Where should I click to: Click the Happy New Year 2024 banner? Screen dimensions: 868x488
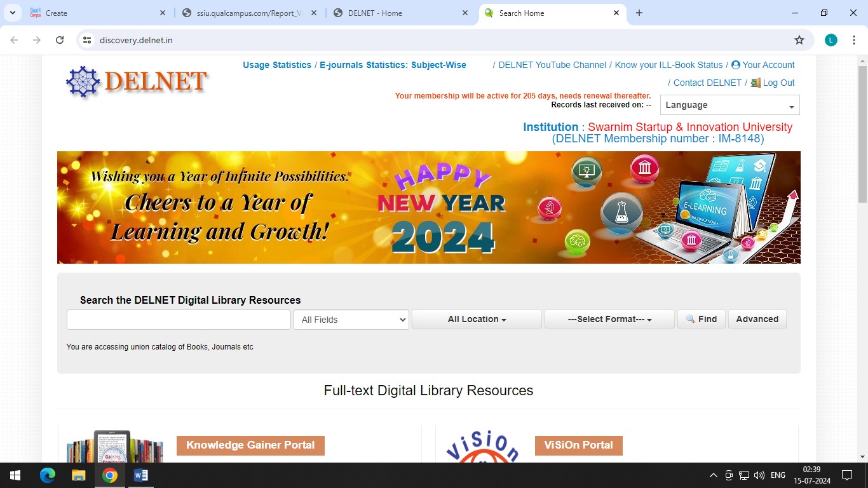[x=429, y=207]
